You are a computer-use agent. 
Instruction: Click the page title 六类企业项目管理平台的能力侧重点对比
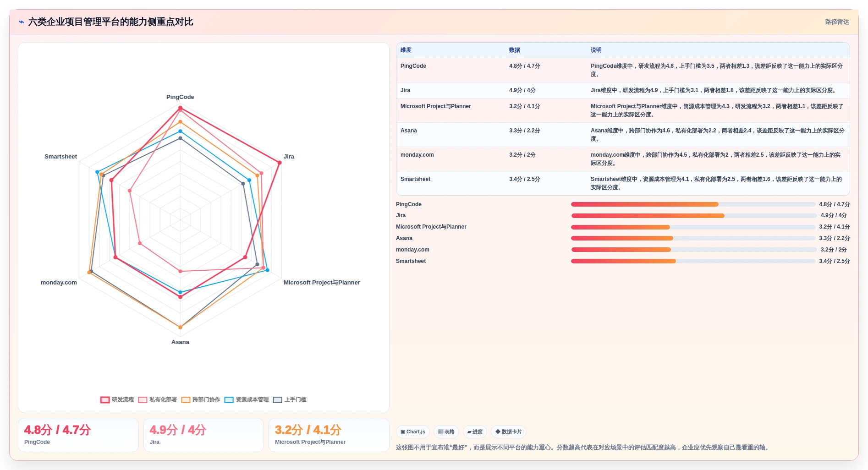pyautogui.click(x=110, y=22)
